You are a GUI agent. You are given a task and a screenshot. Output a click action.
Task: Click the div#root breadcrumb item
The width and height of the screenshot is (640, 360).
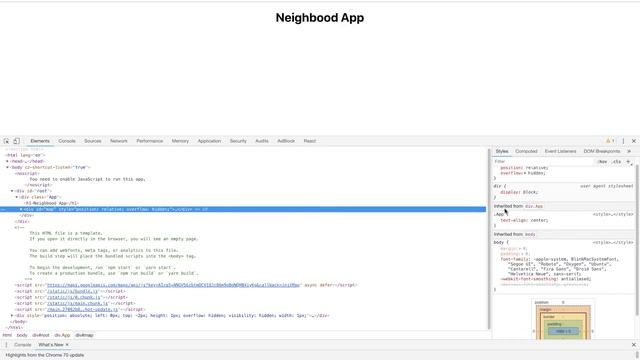[41, 335]
